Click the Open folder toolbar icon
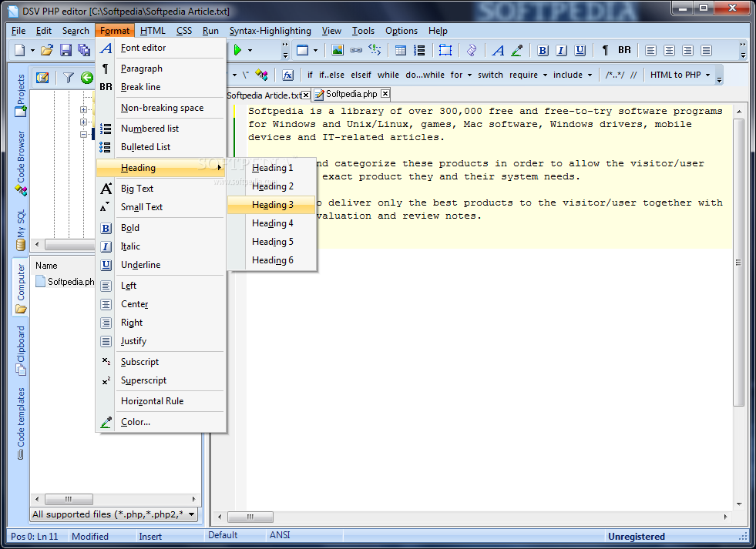Screen dimensions: 756x549 click(x=47, y=50)
